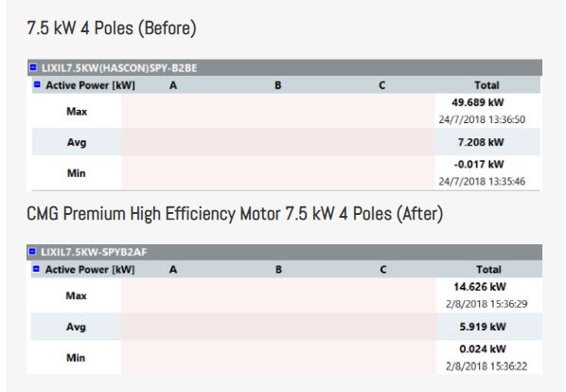Collapse the LIXIL7.5KW(HASCON)SPY-B2BE section icon
This screenshot has height=392, width=566.
33,67
